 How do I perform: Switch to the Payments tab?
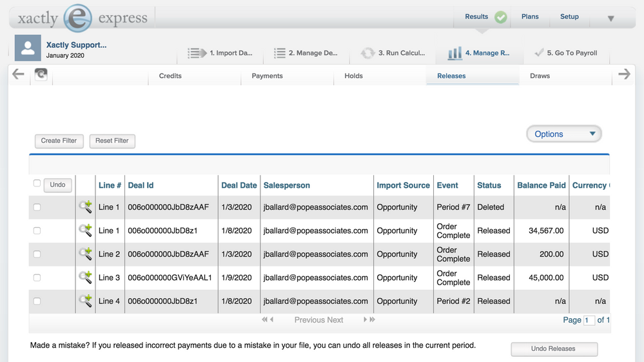(x=267, y=75)
